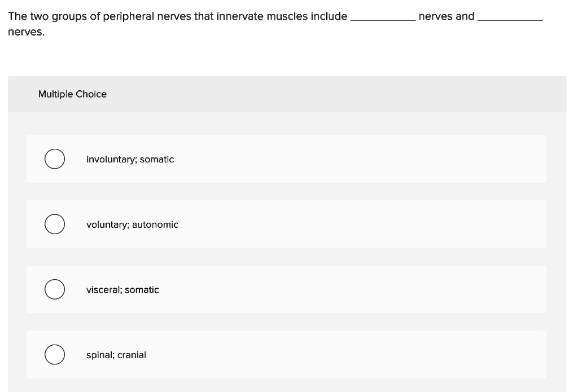The height and width of the screenshot is (392, 578).
Task: Mark the "visceral; somatic" radio button
Action: point(55,289)
